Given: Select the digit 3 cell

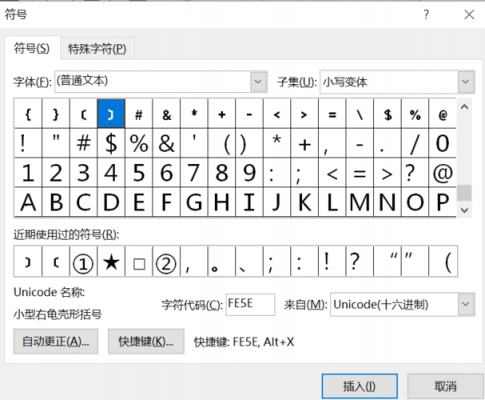Looking at the screenshot, I should [84, 173].
